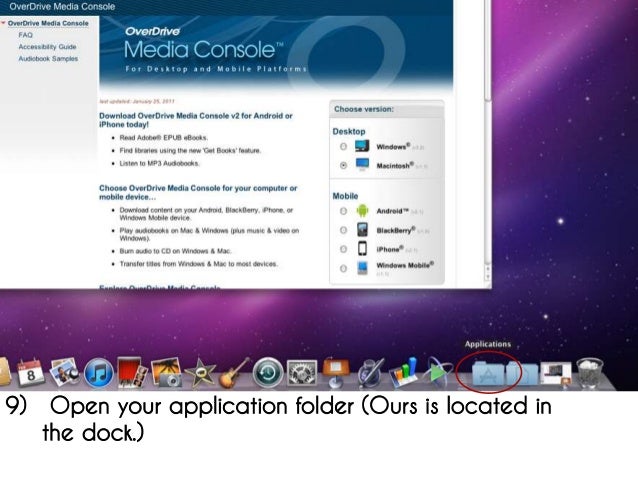Click 'Find libraries using the new Get Books feature'

(190, 151)
